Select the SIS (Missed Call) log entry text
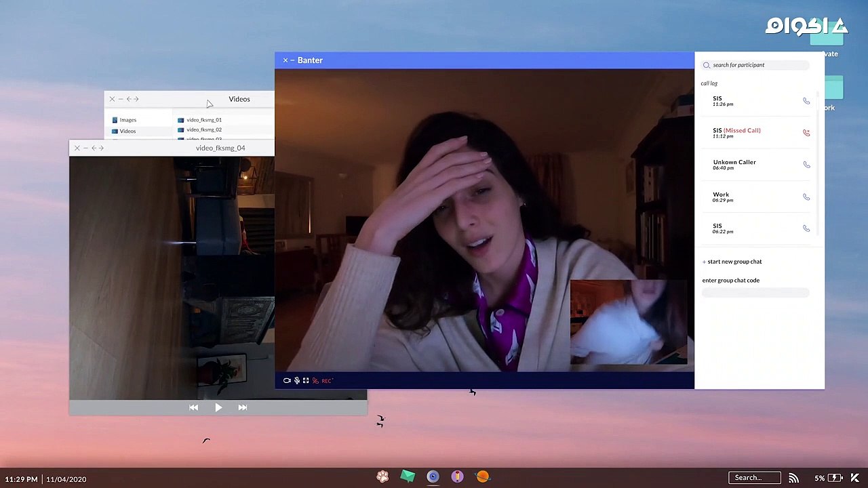The image size is (868, 488). click(736, 130)
